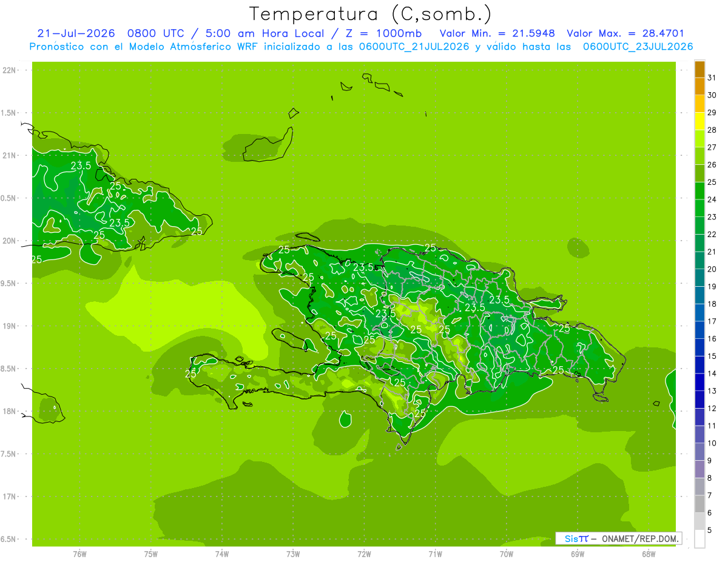This screenshot has width=728, height=562.
Task: Click the lime colorbar segment between 27 and 28
Action: click(699, 139)
